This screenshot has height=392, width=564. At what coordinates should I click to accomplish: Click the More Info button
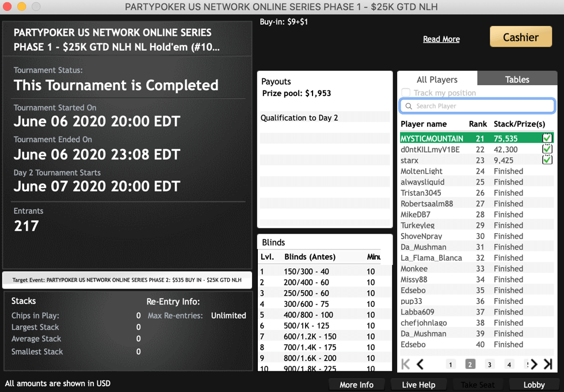click(x=356, y=385)
